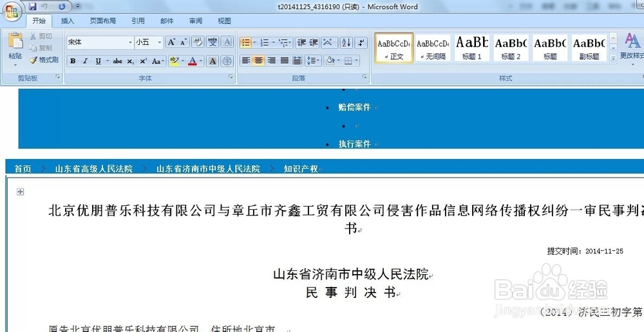Open the 审阅 ribbon tab
Screen dimensions: 644x332
pyautogui.click(x=196, y=21)
